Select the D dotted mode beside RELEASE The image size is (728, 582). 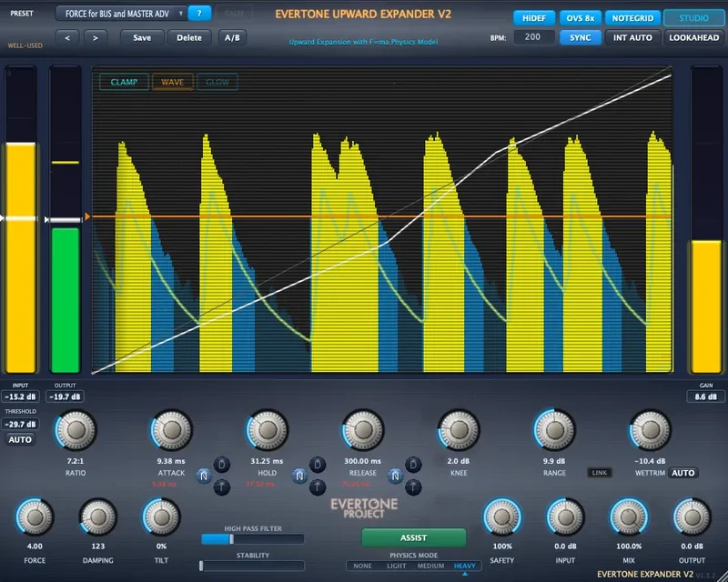(413, 464)
